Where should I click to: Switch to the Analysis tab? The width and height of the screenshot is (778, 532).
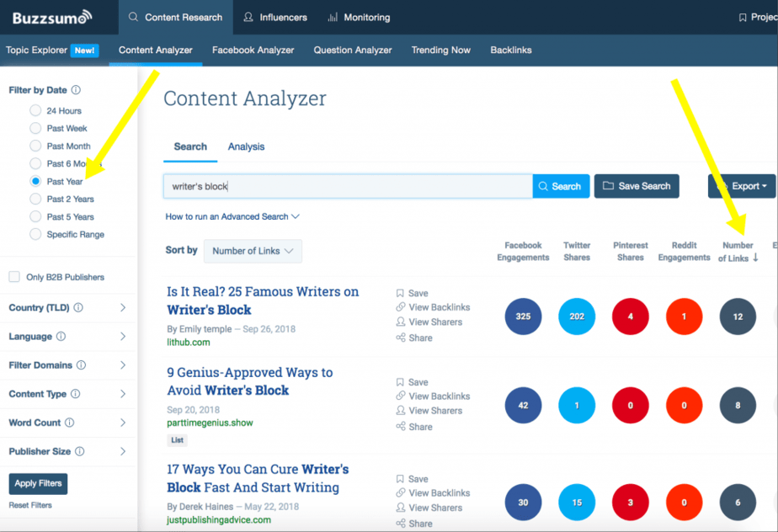[246, 147]
